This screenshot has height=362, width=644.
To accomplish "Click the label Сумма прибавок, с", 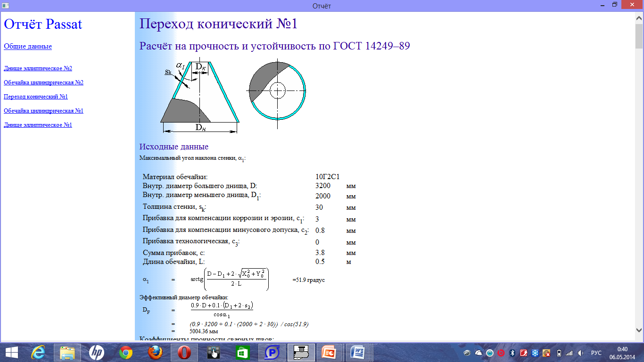I will point(173,253).
